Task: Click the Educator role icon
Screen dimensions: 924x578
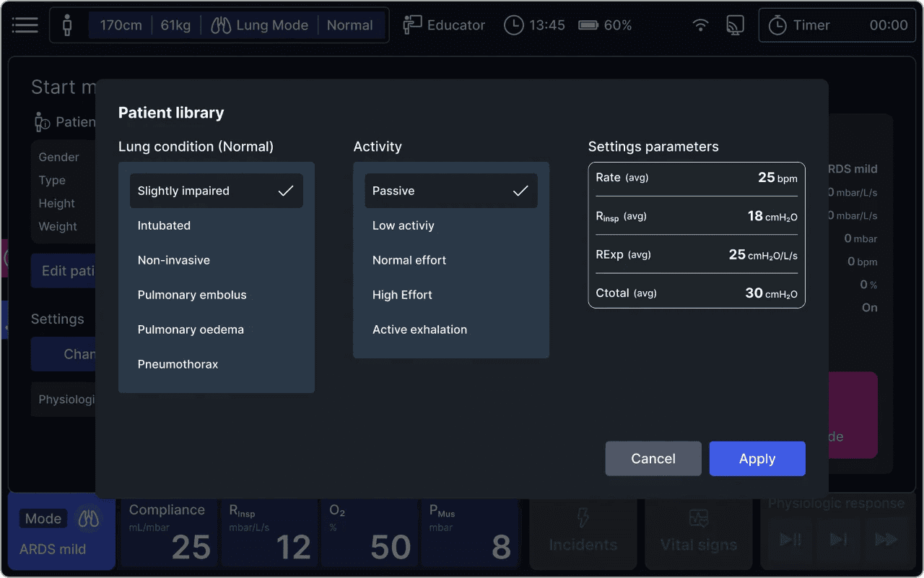Action: 412,25
